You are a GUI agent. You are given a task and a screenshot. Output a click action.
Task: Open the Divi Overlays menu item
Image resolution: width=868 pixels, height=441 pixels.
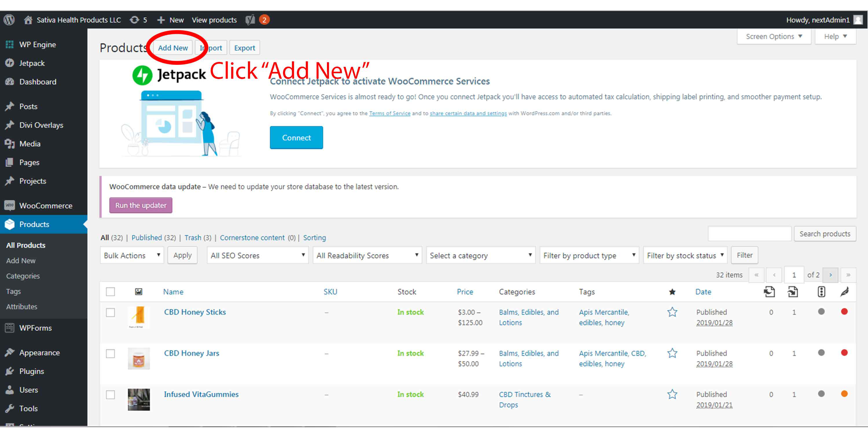[41, 125]
